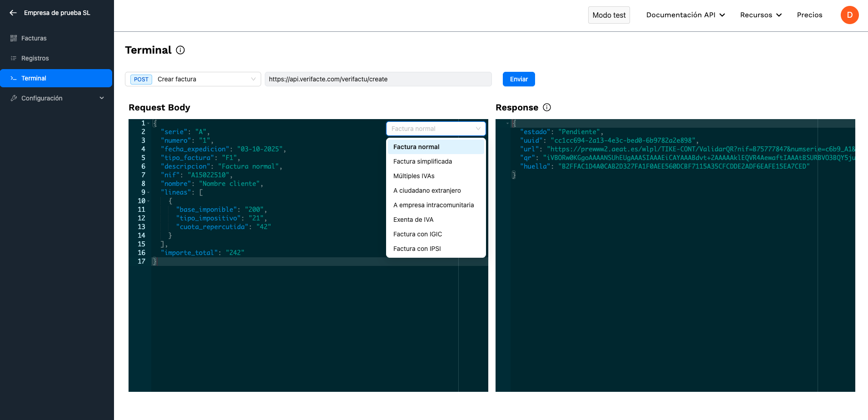Select Factura simplificada from the template list
Viewport: 868px width, 420px height.
coord(422,161)
